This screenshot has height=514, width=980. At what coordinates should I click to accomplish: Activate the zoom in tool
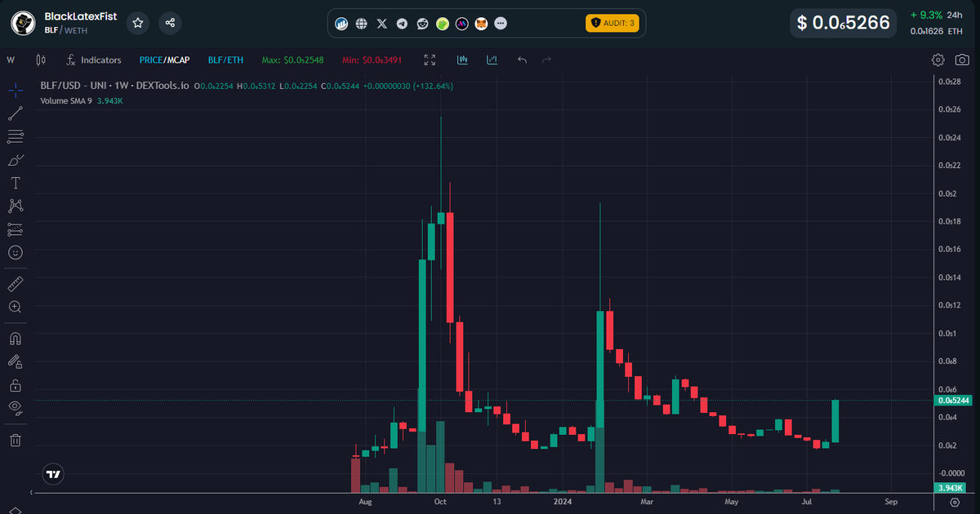pos(15,307)
